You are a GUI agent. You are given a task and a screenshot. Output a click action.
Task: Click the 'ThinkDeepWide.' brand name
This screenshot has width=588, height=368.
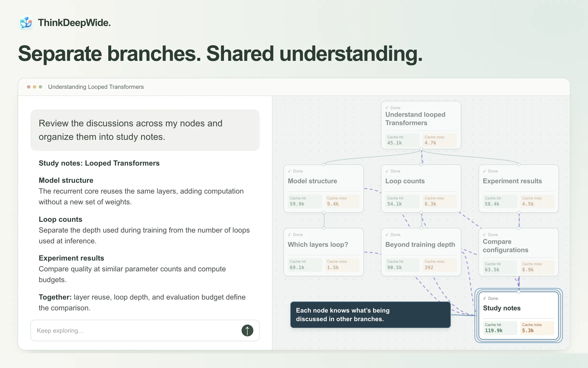pyautogui.click(x=74, y=23)
